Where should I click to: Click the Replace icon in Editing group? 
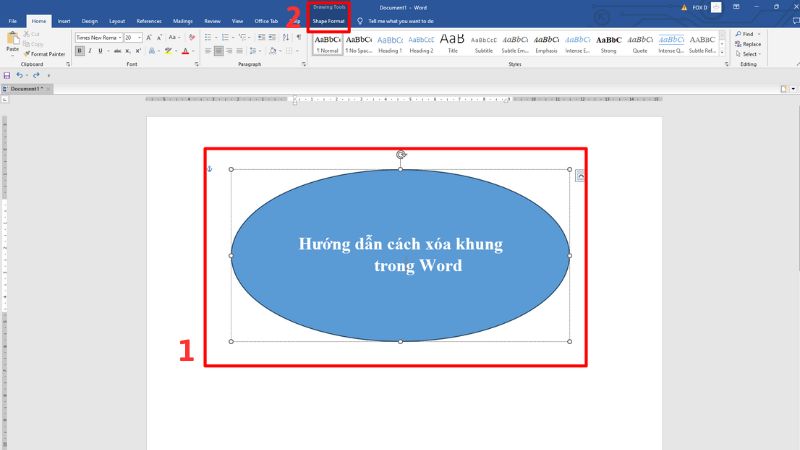point(746,44)
